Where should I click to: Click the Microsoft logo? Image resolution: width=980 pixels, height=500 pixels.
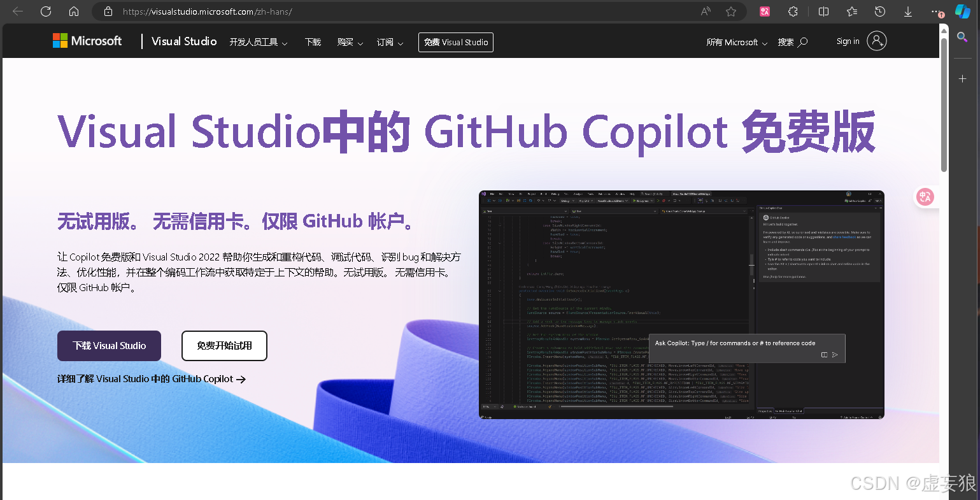click(87, 41)
